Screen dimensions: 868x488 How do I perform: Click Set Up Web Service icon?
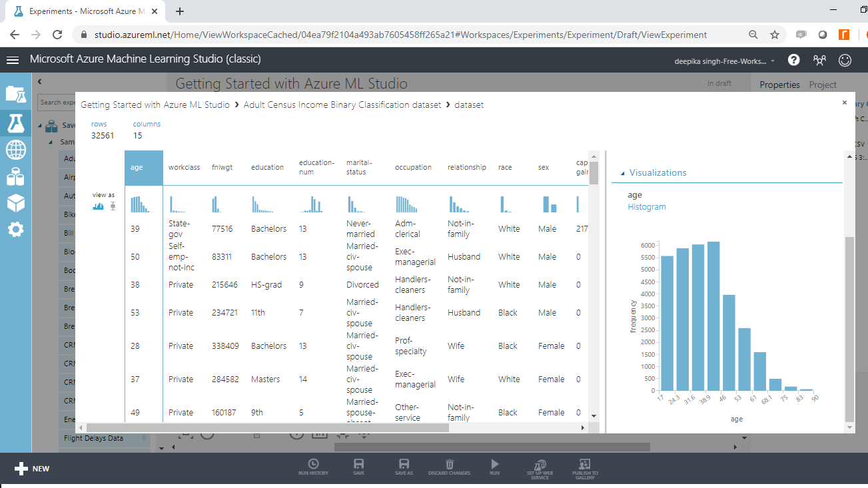[x=540, y=469]
